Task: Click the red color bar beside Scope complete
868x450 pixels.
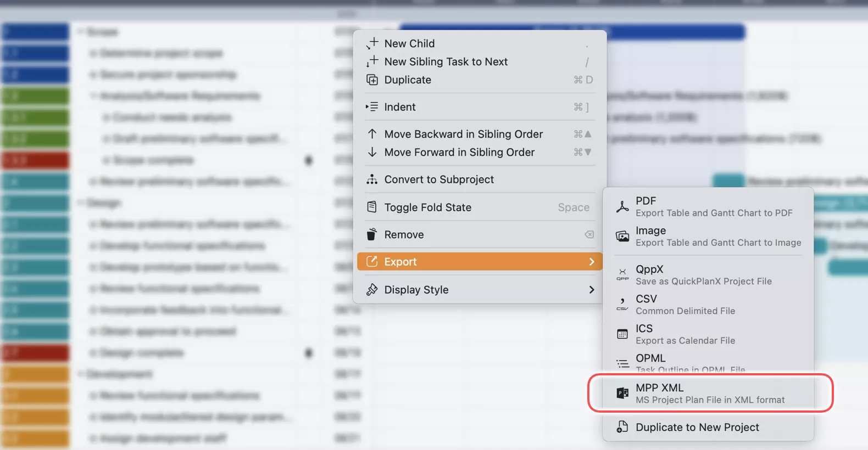Action: coord(35,160)
